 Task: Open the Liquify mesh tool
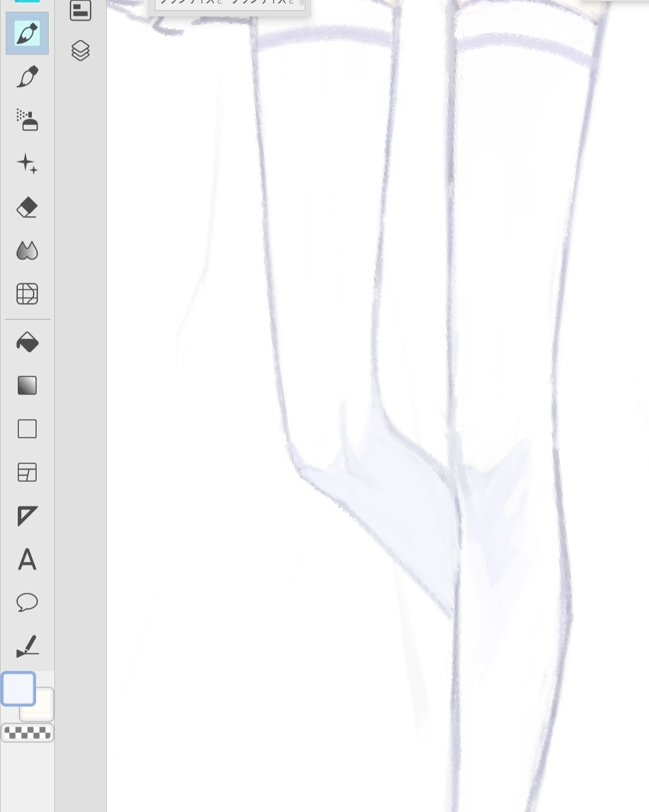click(27, 294)
